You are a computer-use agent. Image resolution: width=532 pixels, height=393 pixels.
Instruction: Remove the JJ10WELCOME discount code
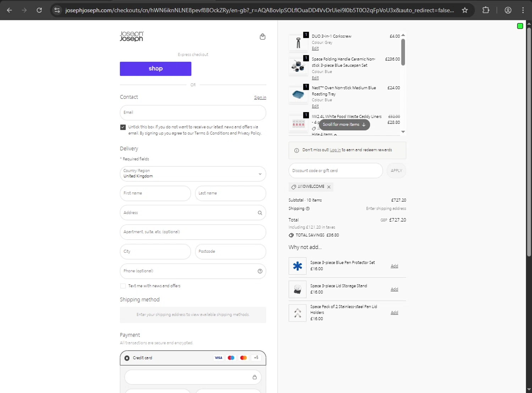pos(329,187)
